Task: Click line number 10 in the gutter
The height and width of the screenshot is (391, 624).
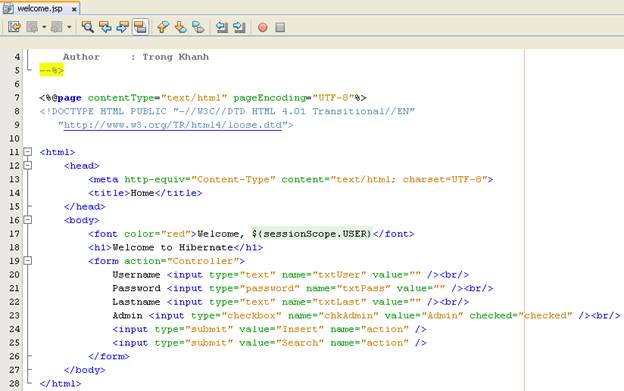Action: coord(15,138)
